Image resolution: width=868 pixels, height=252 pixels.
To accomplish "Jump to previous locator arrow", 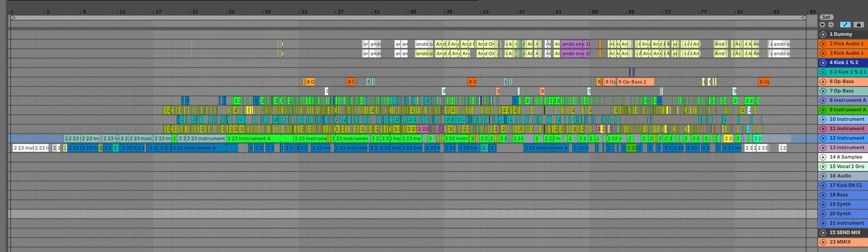I will pos(823,25).
